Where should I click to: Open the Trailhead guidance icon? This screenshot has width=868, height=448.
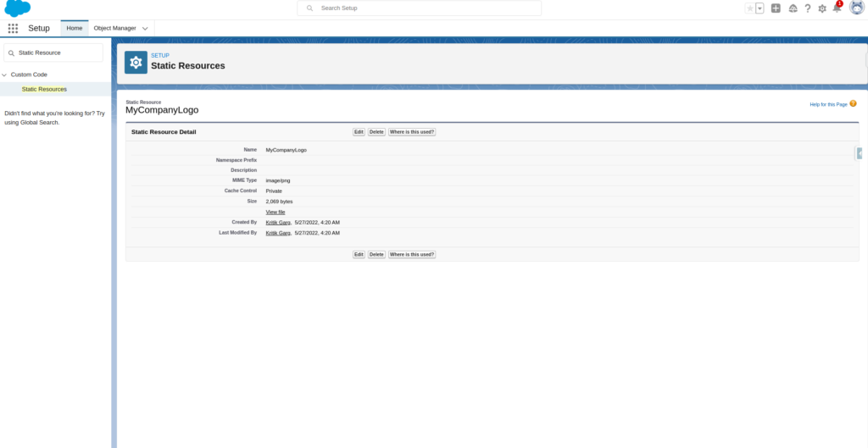click(x=793, y=8)
